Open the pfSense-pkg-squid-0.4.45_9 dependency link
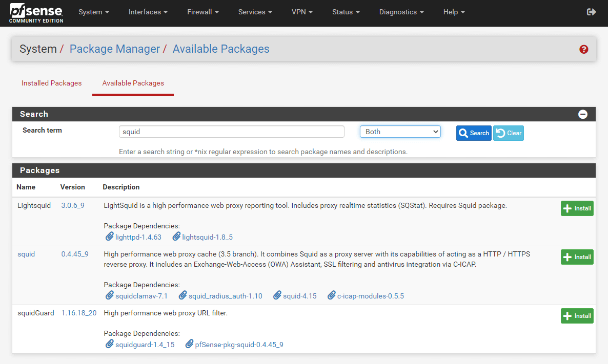This screenshot has height=364, width=608. [239, 345]
